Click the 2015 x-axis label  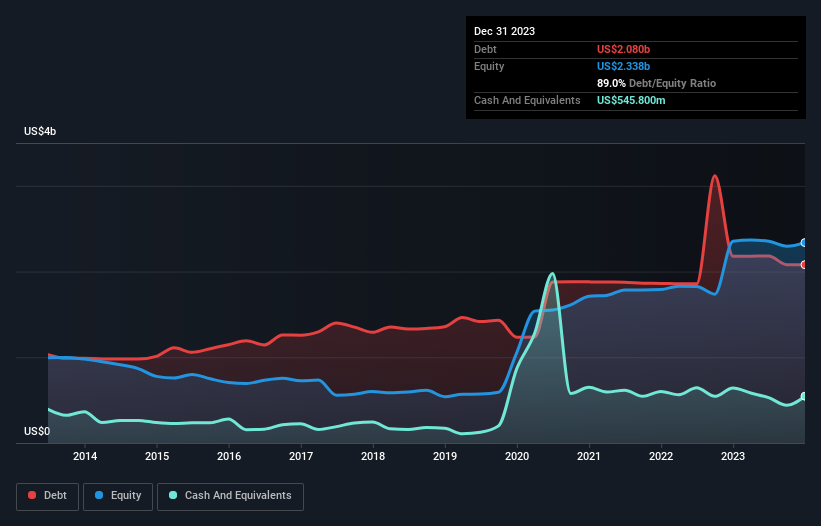[157, 456]
